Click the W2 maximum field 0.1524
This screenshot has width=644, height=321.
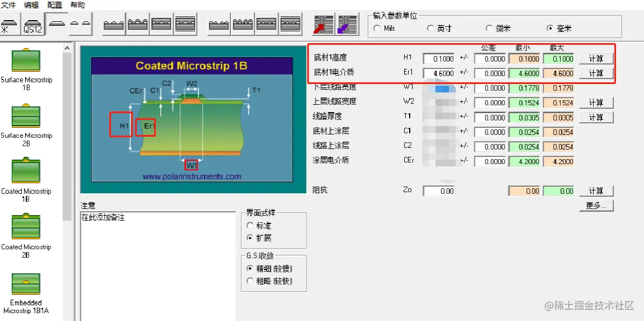point(559,103)
